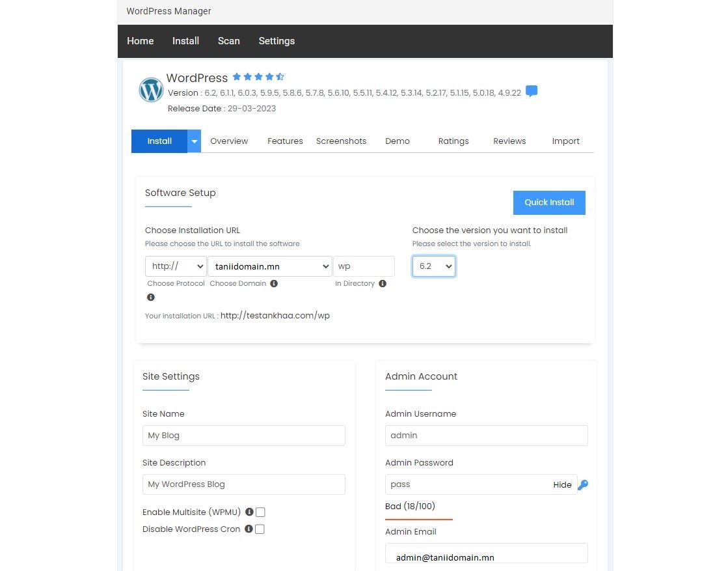Click info icon next to Choose Domain
728x571 pixels.
(274, 283)
